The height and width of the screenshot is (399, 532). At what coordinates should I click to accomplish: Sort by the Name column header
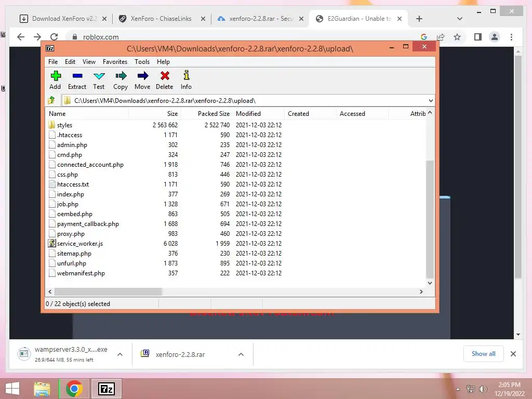(x=87, y=114)
